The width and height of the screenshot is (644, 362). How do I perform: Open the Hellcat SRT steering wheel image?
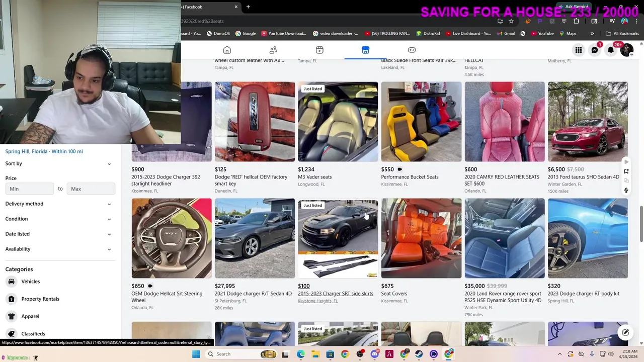point(172,238)
